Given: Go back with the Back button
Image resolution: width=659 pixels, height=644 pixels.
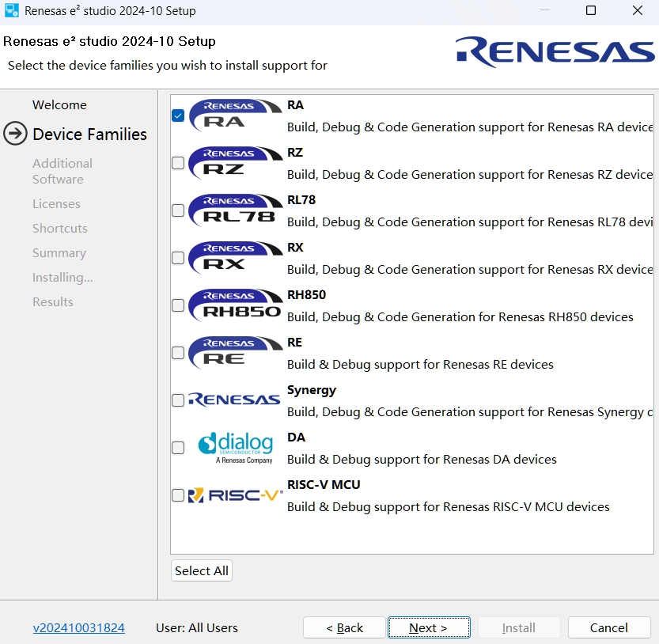Looking at the screenshot, I should pyautogui.click(x=344, y=627).
